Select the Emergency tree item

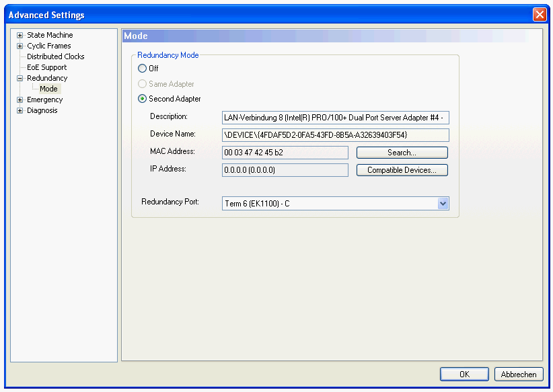(x=44, y=100)
